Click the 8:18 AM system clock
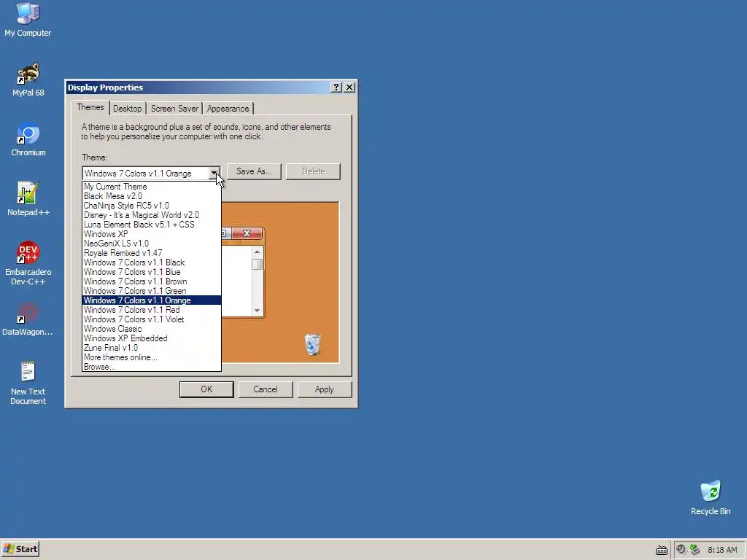This screenshot has width=747, height=560. pyautogui.click(x=721, y=550)
